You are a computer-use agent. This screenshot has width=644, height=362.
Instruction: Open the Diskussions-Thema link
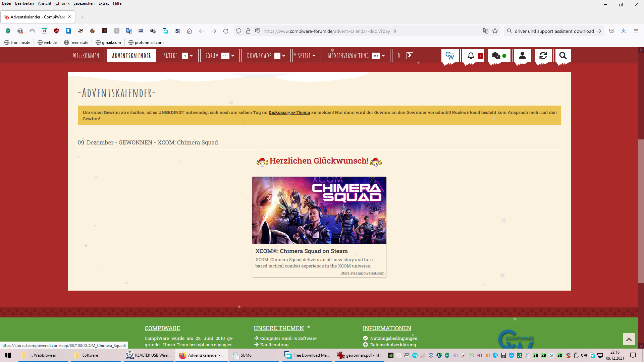(x=289, y=112)
